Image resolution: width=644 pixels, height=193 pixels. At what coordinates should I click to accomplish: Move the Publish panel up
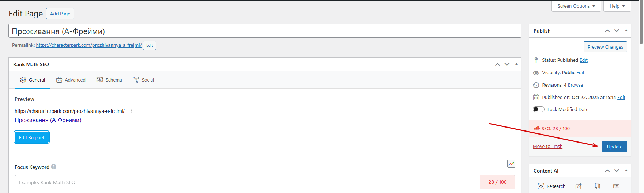(607, 31)
